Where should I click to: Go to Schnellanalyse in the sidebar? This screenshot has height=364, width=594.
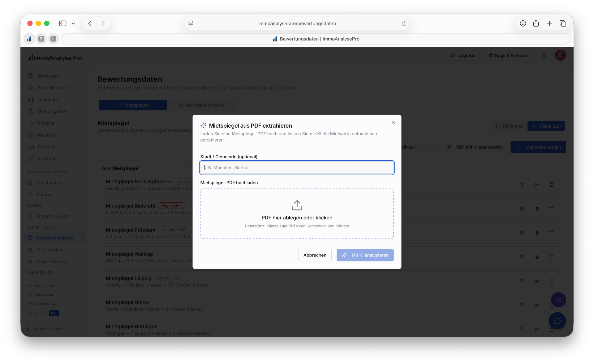[53, 88]
